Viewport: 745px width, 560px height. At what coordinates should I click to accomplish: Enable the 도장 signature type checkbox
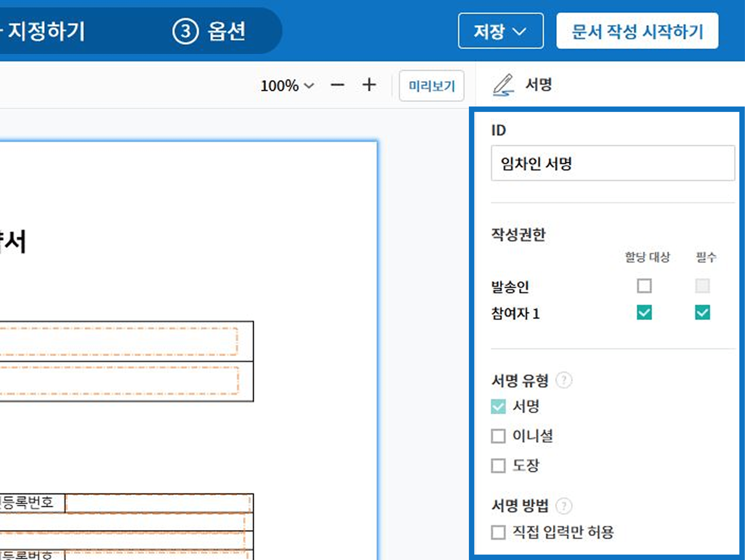[498, 466]
